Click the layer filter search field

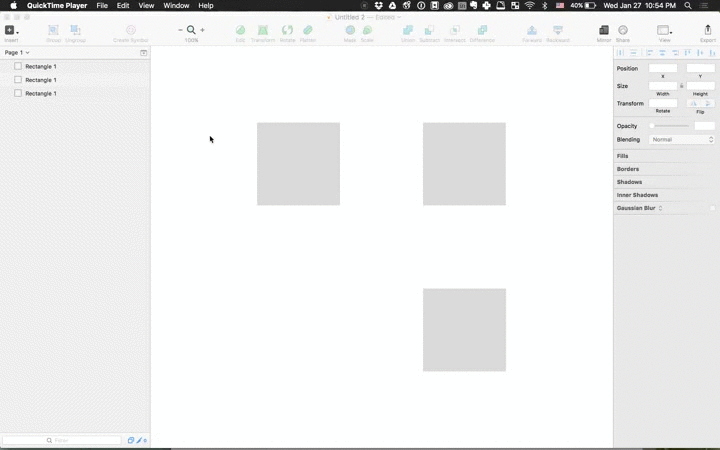(x=62, y=440)
